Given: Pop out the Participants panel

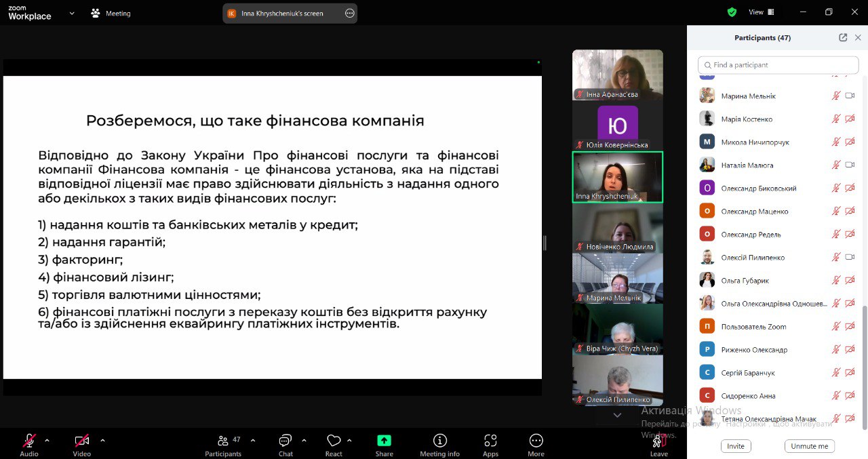Looking at the screenshot, I should pyautogui.click(x=843, y=38).
